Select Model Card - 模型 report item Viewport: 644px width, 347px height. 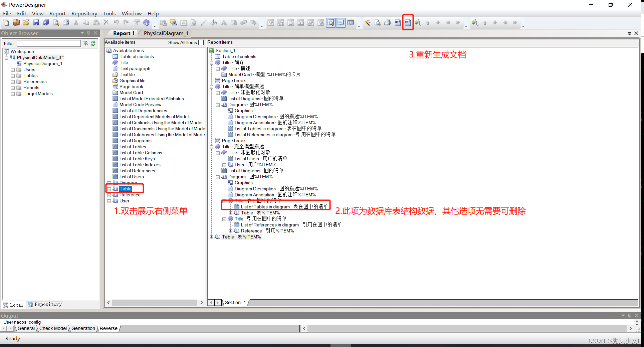pos(264,75)
